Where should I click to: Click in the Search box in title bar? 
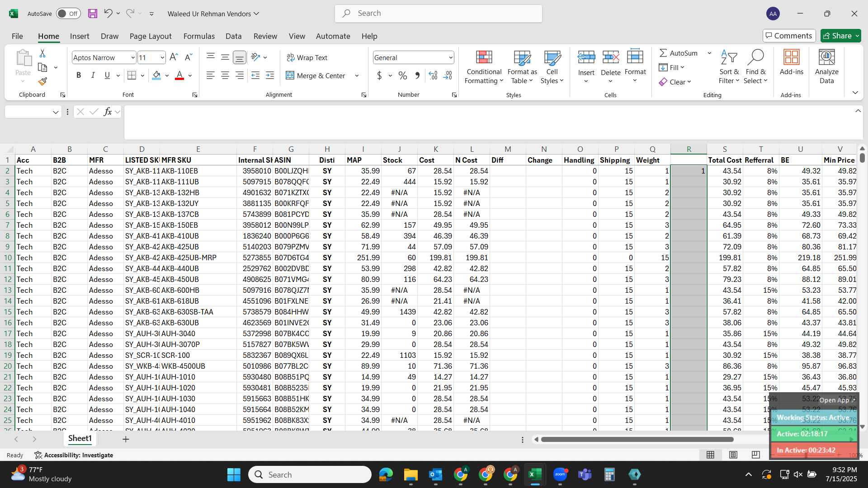coord(439,14)
